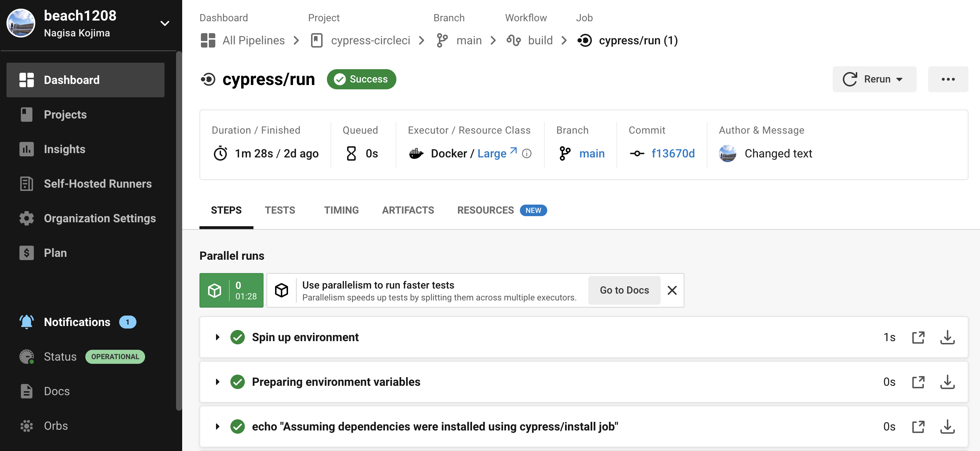Click the Resource Class info icon
Screen dimensions: 980x451
526,153
